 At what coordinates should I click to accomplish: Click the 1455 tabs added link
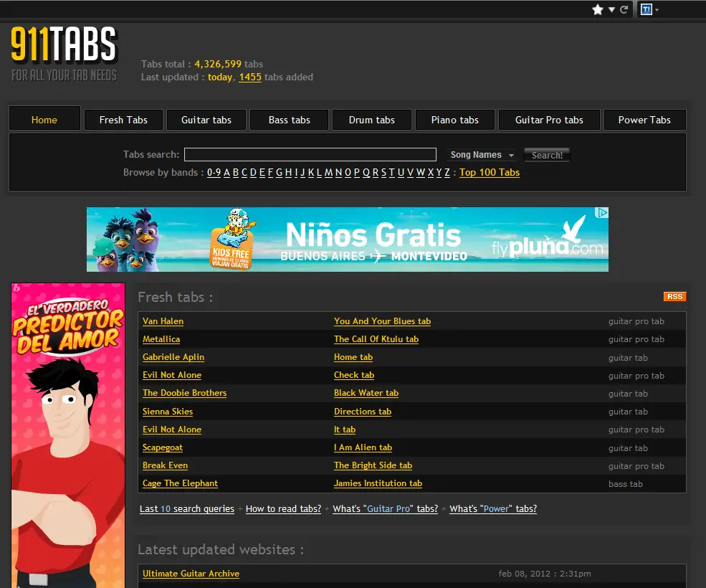tap(250, 77)
